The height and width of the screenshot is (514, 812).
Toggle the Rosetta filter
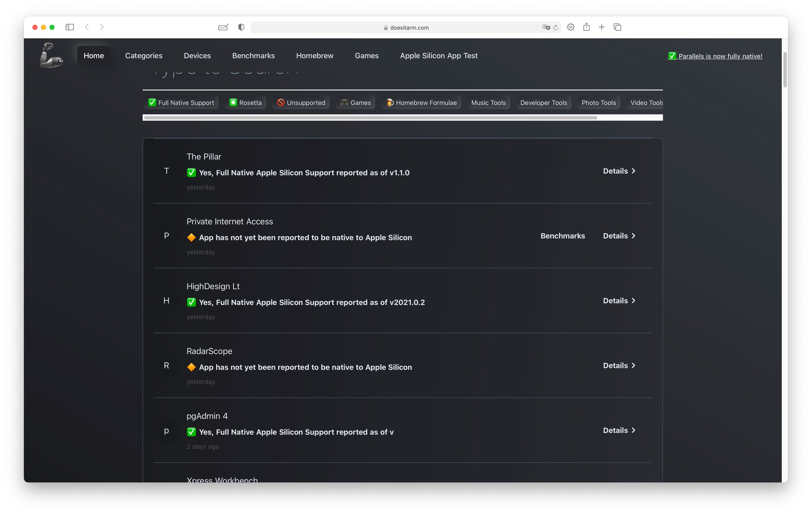tap(245, 103)
